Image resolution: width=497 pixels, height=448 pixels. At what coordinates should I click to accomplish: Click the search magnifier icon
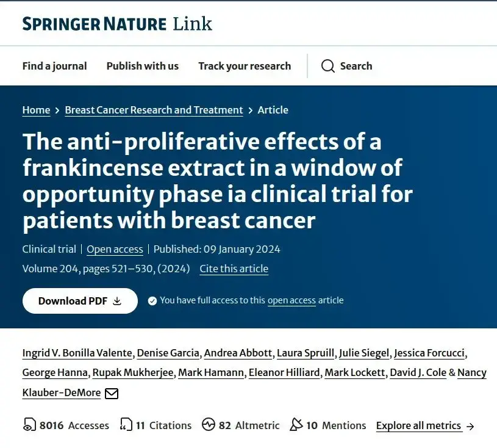(327, 66)
